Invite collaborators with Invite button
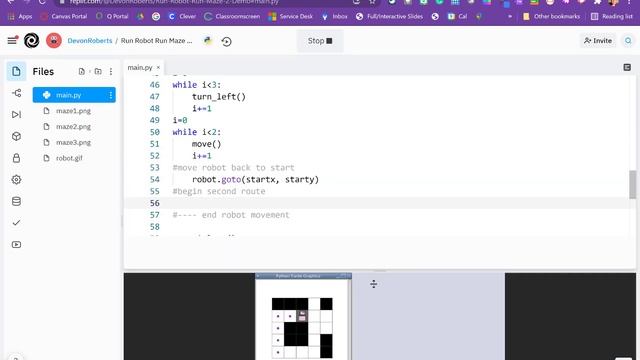 [598, 40]
